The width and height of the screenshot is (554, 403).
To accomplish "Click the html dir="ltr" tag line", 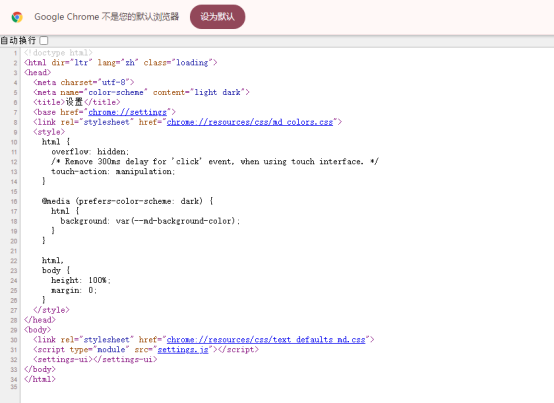I will (120, 63).
